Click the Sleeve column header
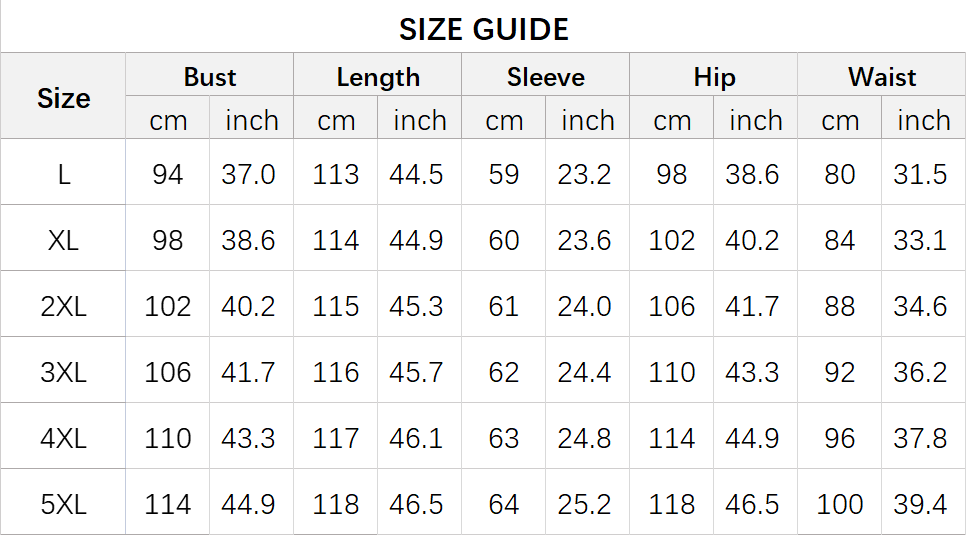 click(x=546, y=77)
